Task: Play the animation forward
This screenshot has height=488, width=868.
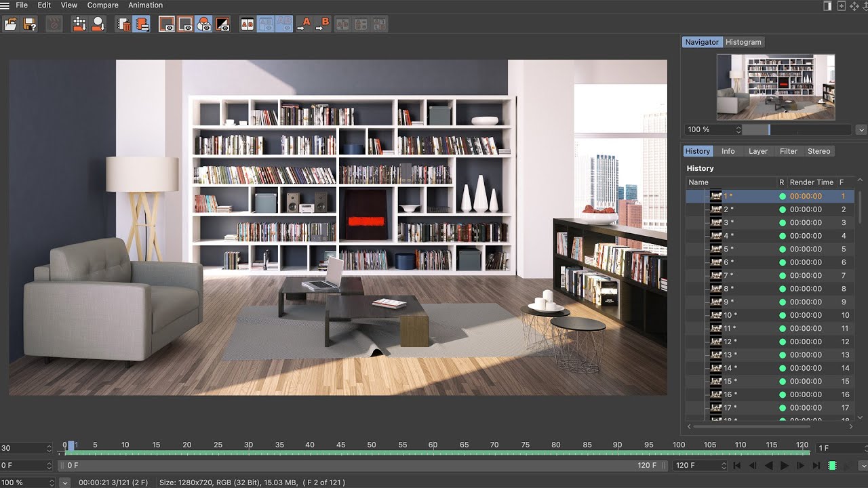Action: click(x=785, y=466)
